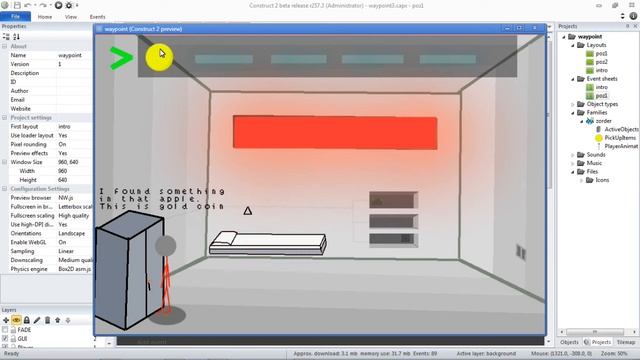The image size is (640, 360).
Task: Sort Properties alphabetically with A-Z icon
Action: (16, 37)
